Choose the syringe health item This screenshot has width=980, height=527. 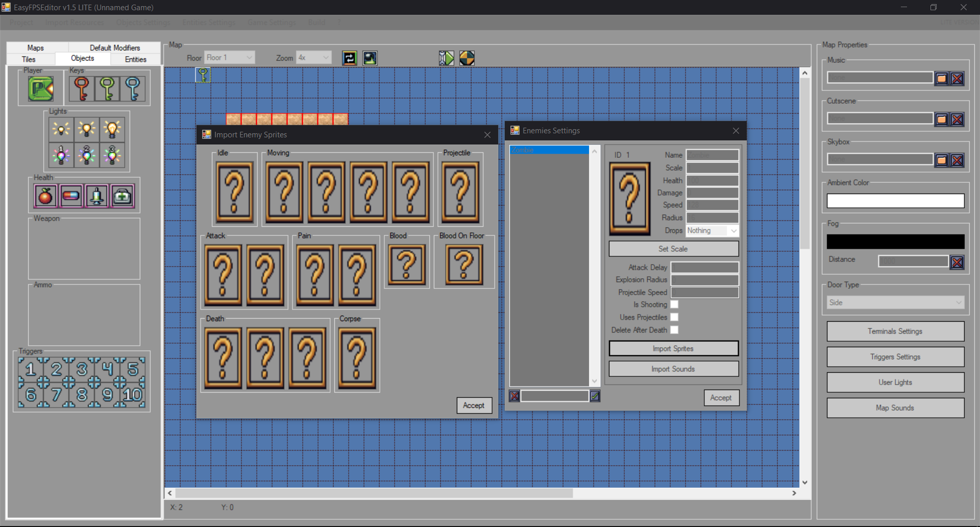click(97, 196)
